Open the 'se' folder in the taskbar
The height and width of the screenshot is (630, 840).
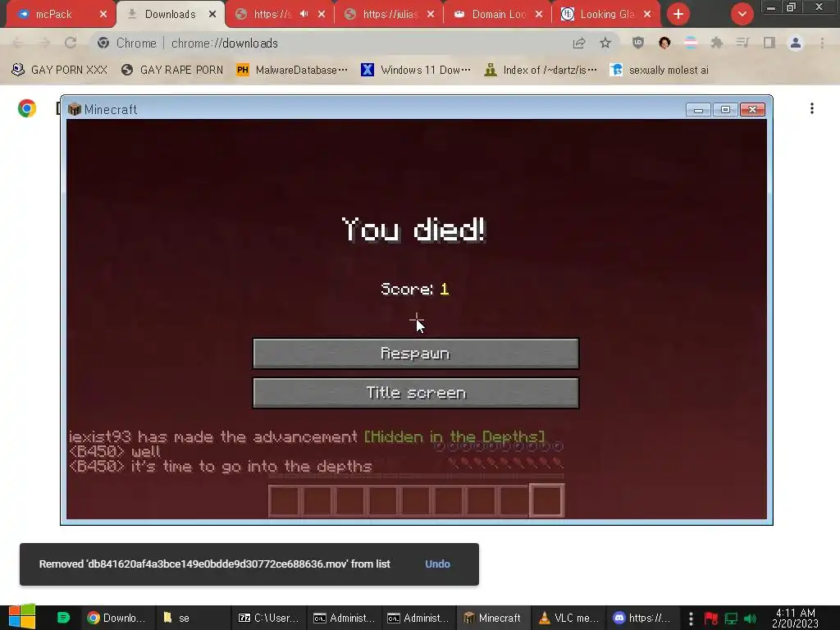click(192, 618)
